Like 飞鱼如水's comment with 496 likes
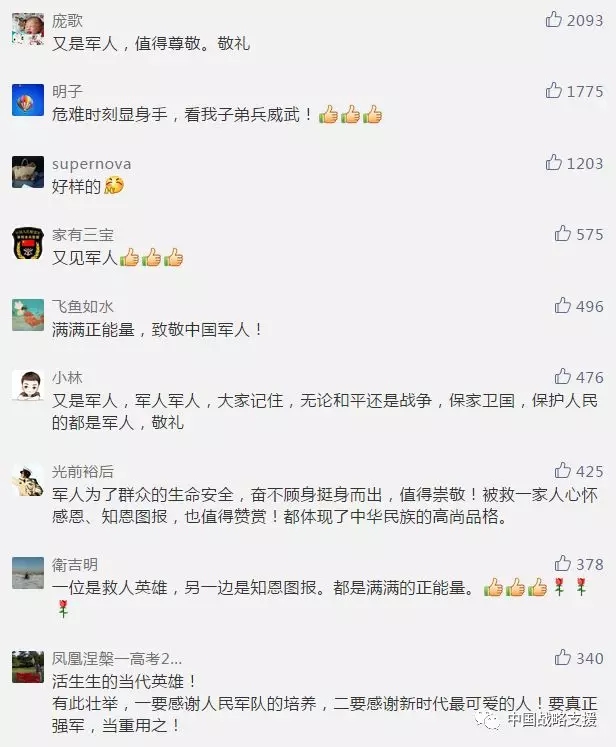616x747 pixels. coord(562,305)
